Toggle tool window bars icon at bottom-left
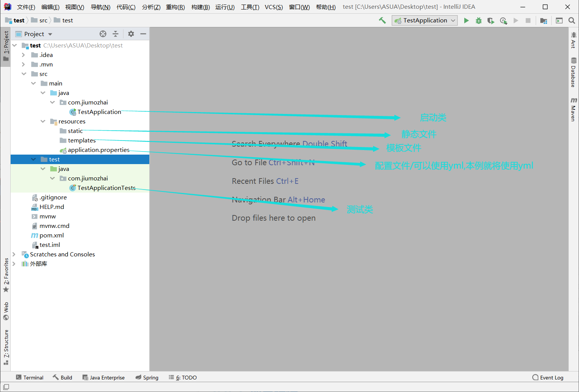The image size is (579, 392). tap(6, 387)
